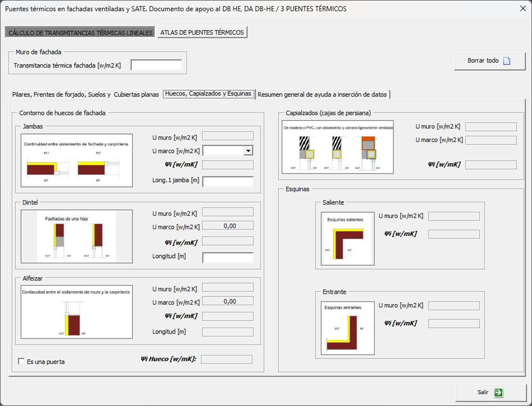Select the Alfeizar wall carpentry diagram
The image size is (532, 412).
(x=77, y=312)
